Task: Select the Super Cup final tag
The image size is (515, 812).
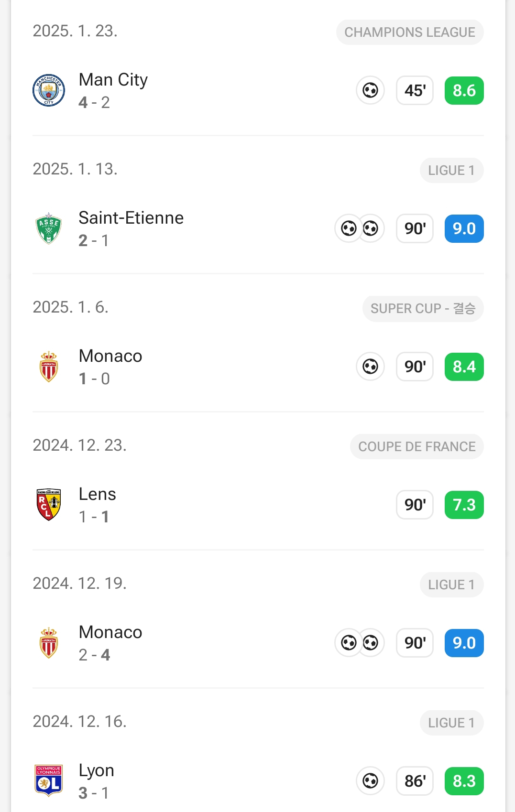Action: click(x=423, y=309)
